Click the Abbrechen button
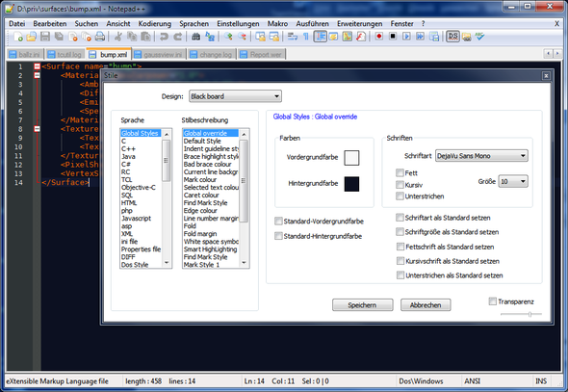Screen dimensions: 568x392 pyautogui.click(x=426, y=305)
